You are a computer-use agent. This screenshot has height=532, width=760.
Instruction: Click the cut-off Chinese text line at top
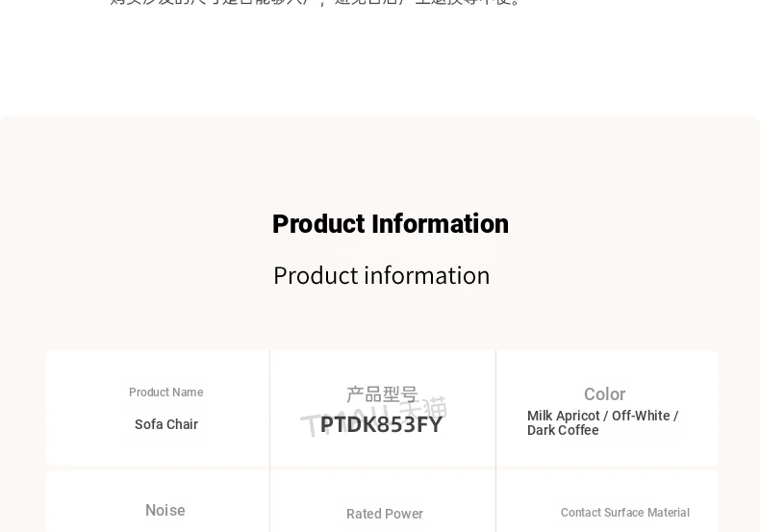point(315,3)
